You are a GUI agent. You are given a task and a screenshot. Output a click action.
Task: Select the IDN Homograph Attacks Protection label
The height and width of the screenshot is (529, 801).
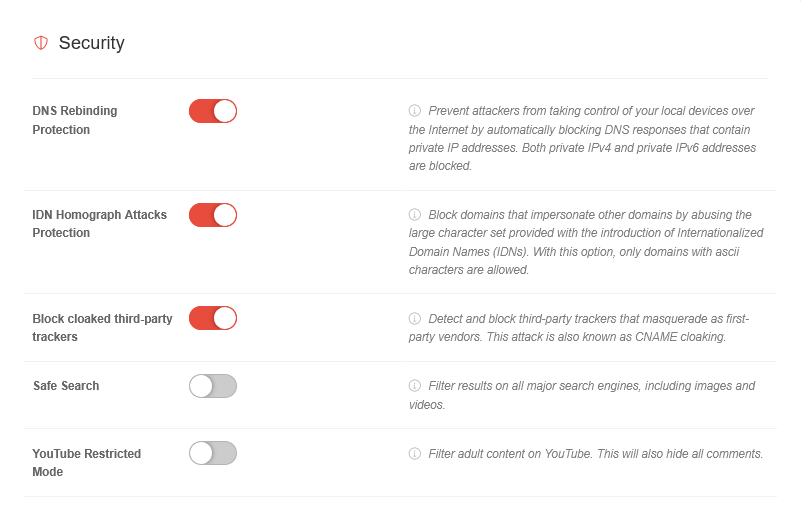click(x=100, y=224)
